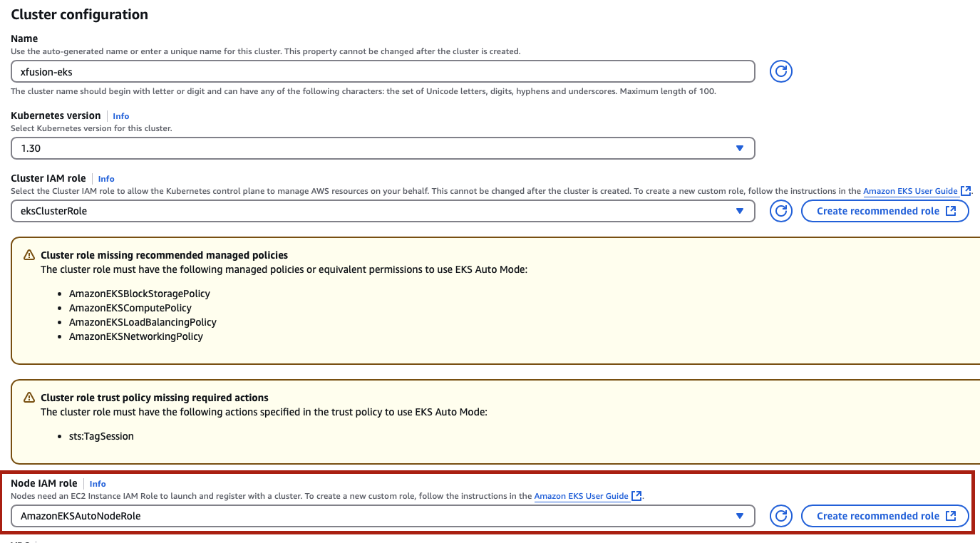Expand the eksClusterRole IAM role dropdown
This screenshot has width=980, height=543.
click(383, 211)
